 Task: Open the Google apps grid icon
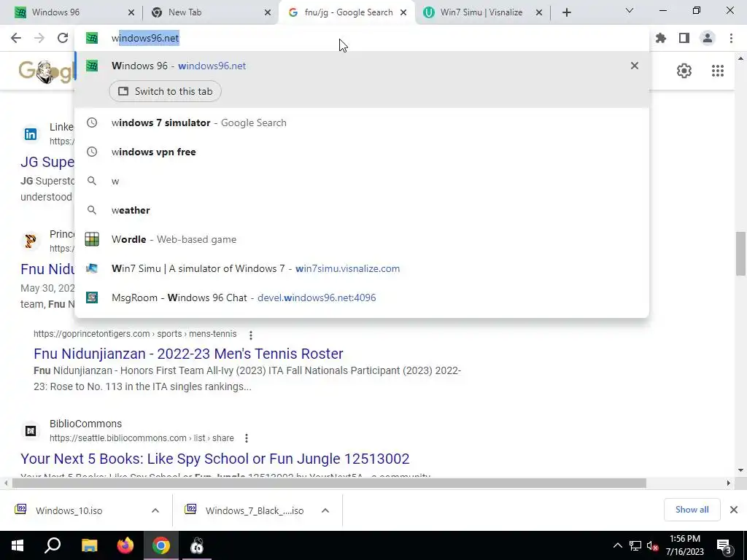[718, 71]
